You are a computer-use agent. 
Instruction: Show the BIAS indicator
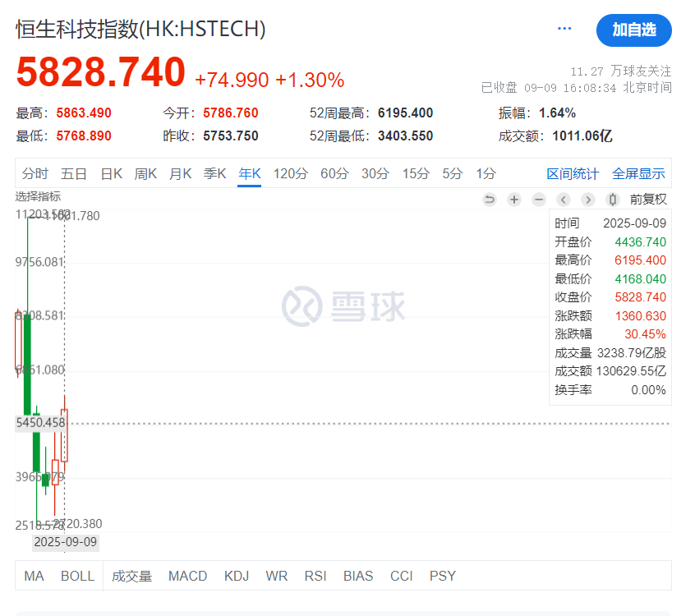pos(358,576)
